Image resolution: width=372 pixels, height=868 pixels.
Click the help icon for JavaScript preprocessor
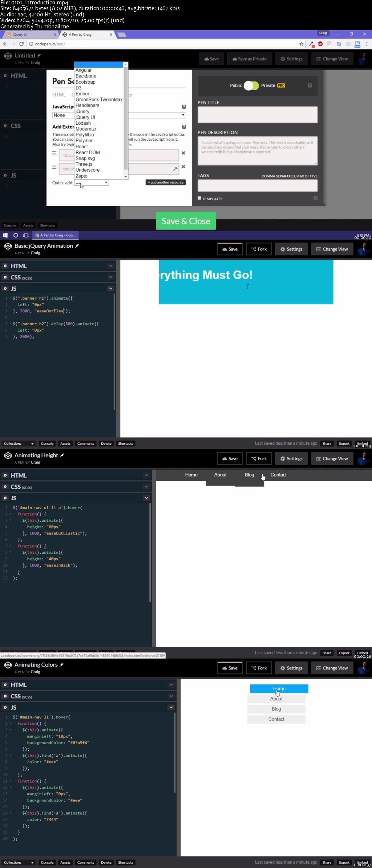[184, 107]
